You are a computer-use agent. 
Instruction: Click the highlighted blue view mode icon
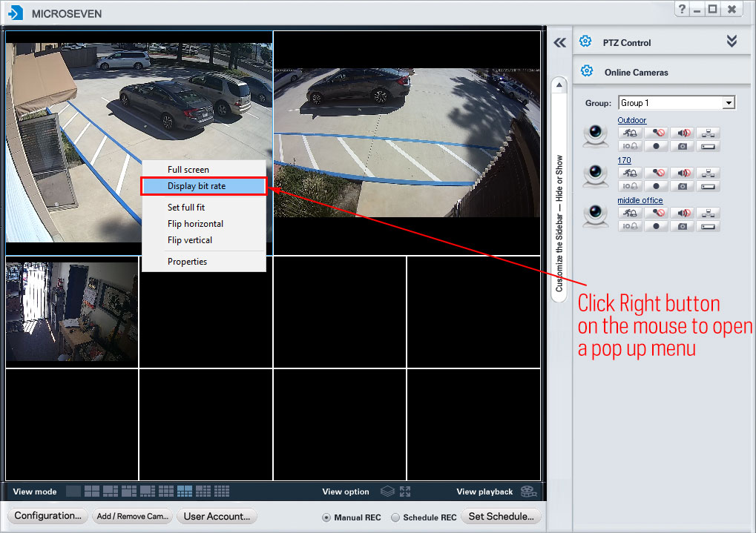[185, 491]
